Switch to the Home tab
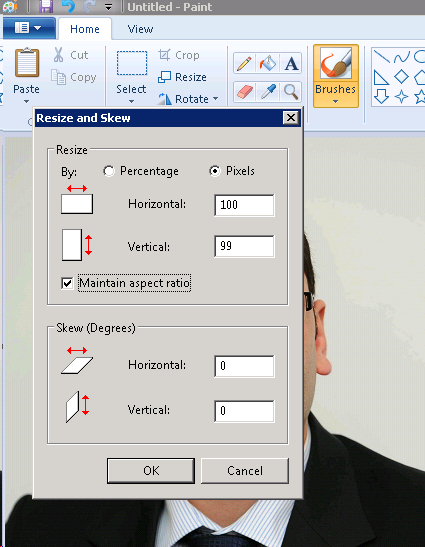The image size is (425, 547). coord(85,29)
